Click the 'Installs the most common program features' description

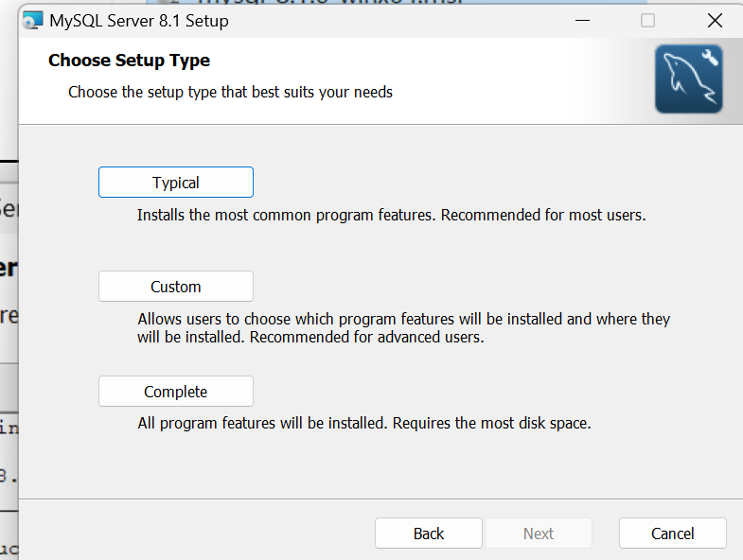(x=392, y=215)
